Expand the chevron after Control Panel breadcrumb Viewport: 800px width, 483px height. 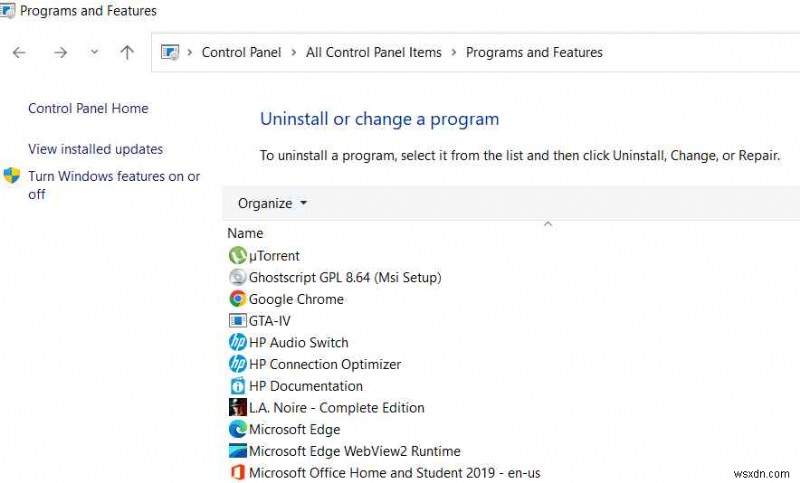294,53
